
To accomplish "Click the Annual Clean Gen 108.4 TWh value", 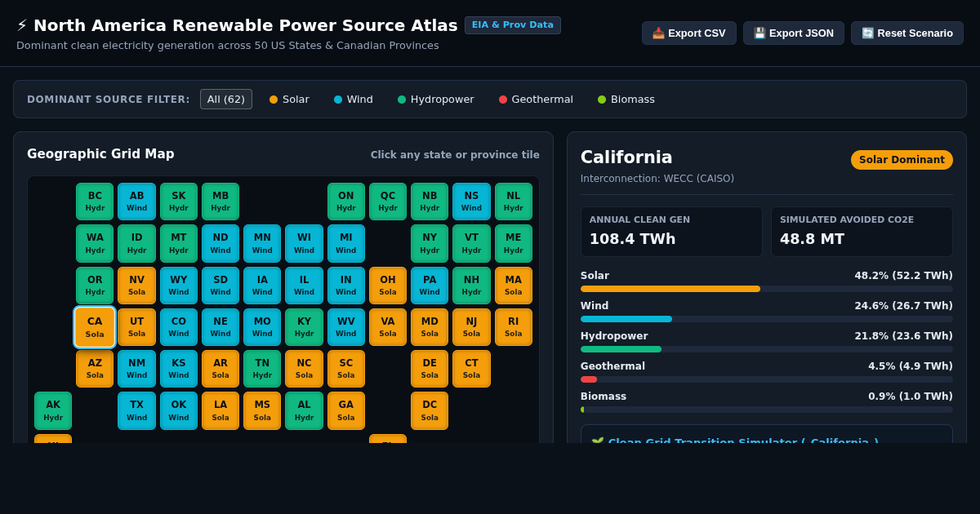I will [x=633, y=239].
